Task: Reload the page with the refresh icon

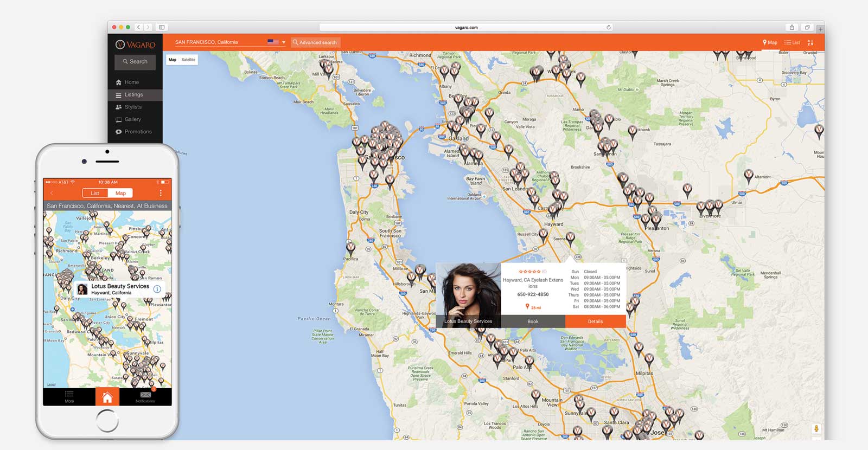Action: point(609,27)
